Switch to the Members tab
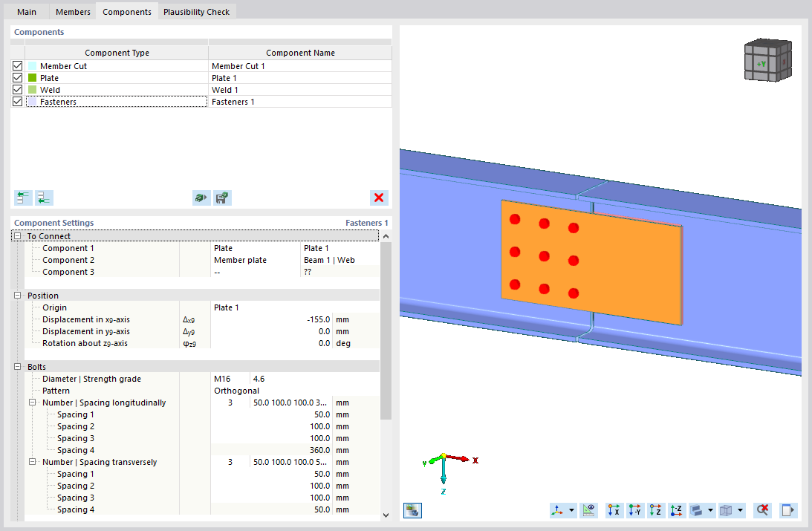The image size is (812, 531). pyautogui.click(x=72, y=12)
